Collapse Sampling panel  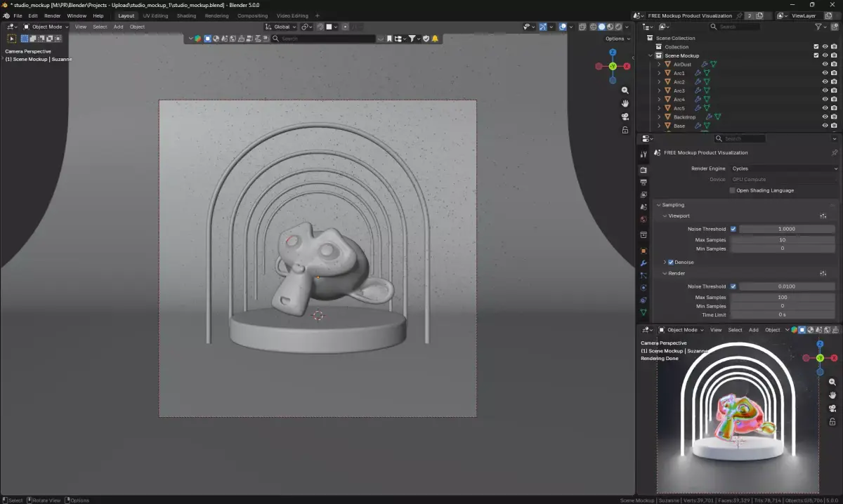coord(658,205)
